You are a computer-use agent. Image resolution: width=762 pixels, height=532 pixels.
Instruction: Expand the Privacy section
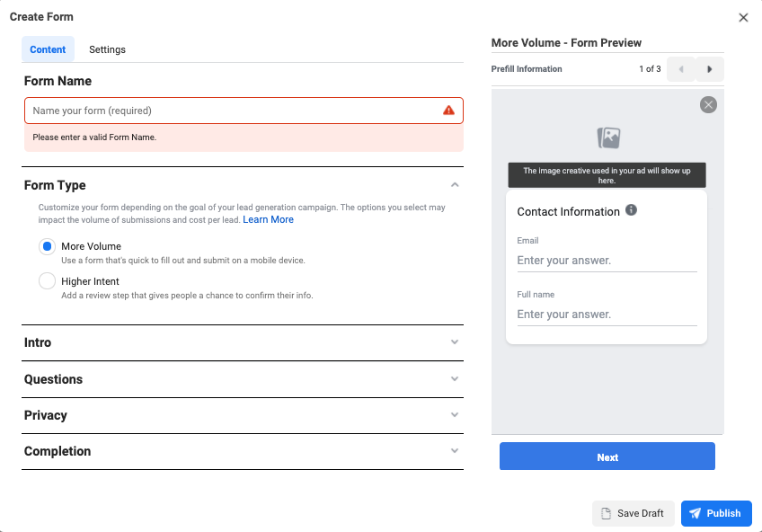pyautogui.click(x=455, y=415)
